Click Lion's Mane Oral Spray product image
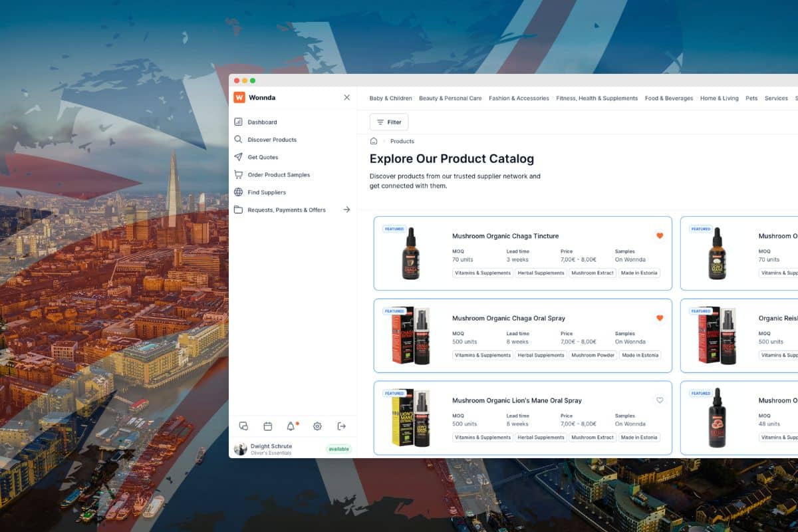The width and height of the screenshot is (798, 532). (x=411, y=418)
